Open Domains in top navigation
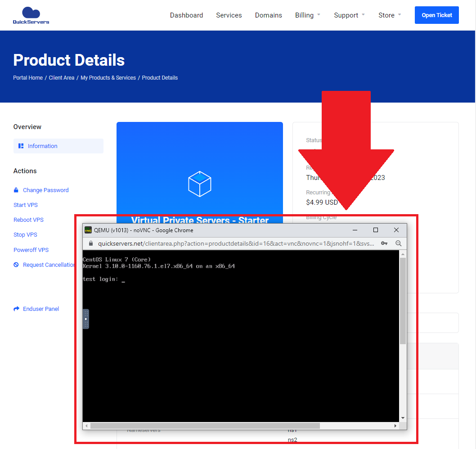Image resolution: width=476 pixels, height=449 pixels. coord(268,15)
